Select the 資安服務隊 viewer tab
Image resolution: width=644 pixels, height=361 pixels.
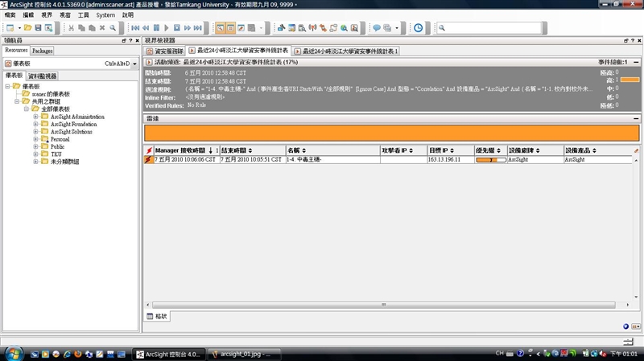[164, 51]
